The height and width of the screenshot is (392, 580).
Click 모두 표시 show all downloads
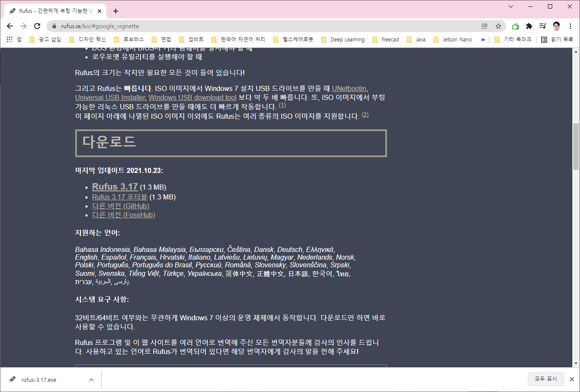click(546, 379)
